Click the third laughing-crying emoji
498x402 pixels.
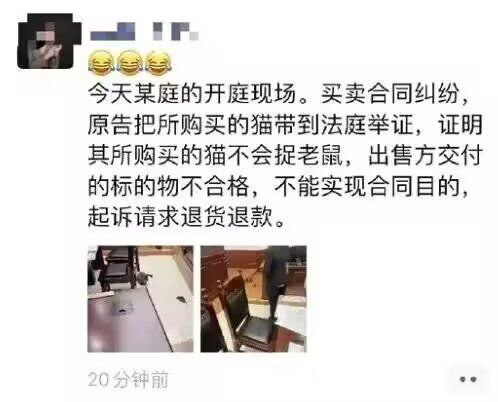pos(159,62)
